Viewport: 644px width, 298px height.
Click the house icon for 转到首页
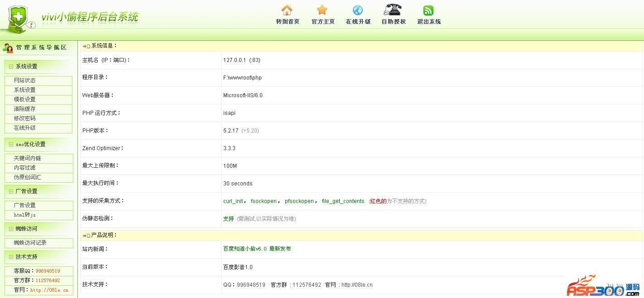(287, 10)
